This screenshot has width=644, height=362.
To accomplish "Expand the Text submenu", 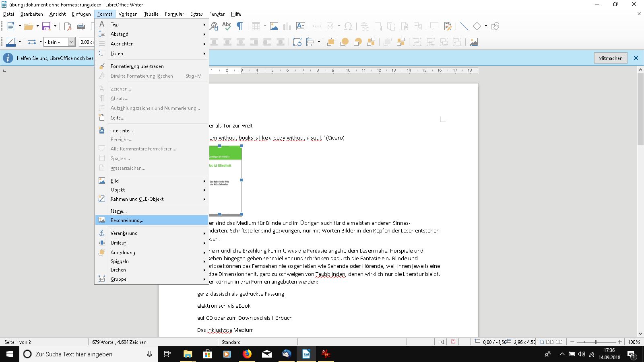I will pyautogui.click(x=152, y=25).
